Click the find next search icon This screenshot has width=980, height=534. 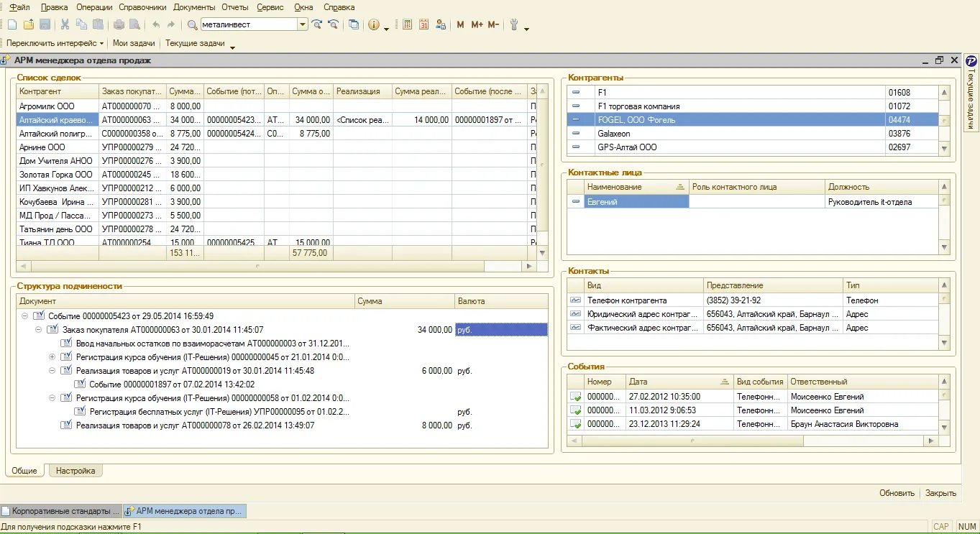pyautogui.click(x=316, y=24)
